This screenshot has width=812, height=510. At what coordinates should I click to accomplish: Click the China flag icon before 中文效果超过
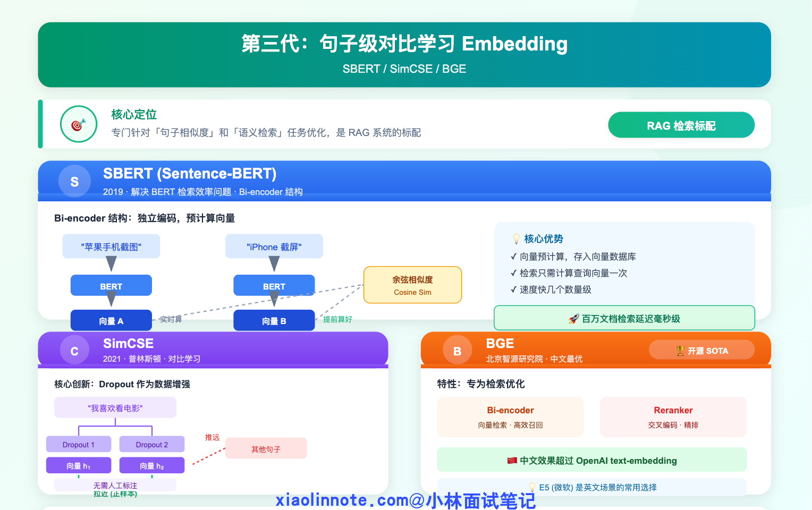click(x=512, y=461)
